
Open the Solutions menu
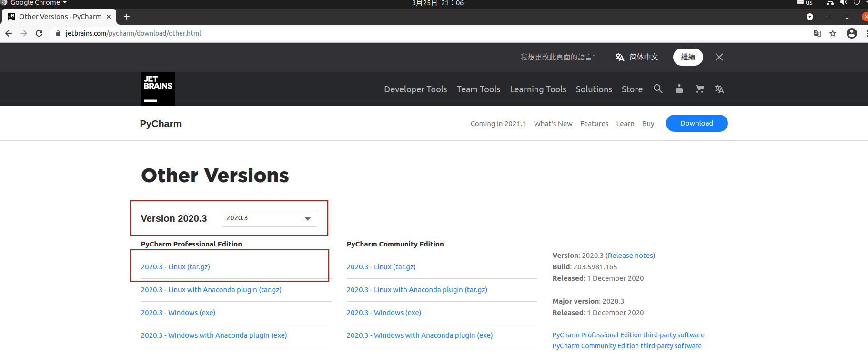(594, 89)
